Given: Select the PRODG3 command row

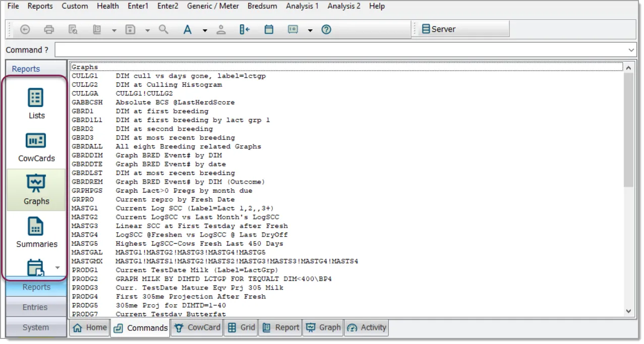Looking at the screenshot, I should click(347, 288).
